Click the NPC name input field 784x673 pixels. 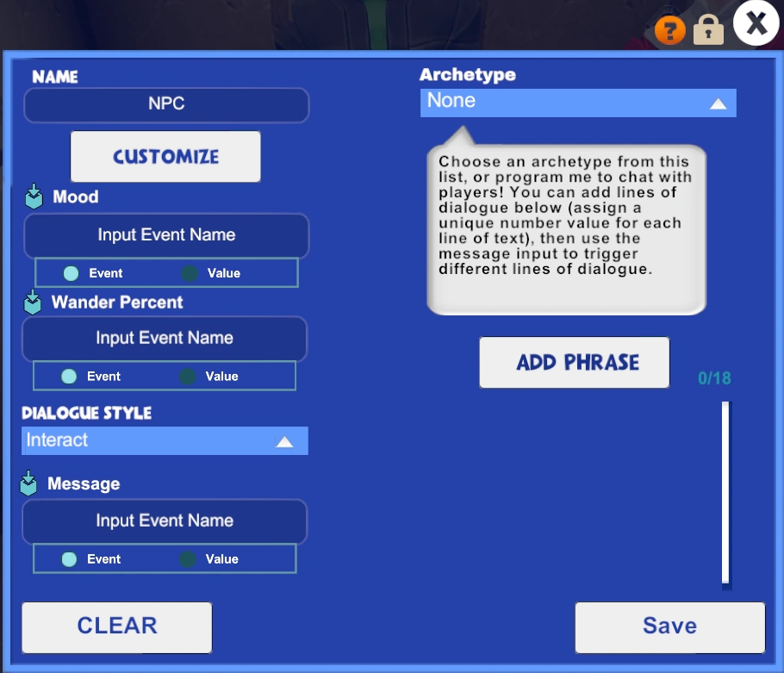[x=166, y=105]
